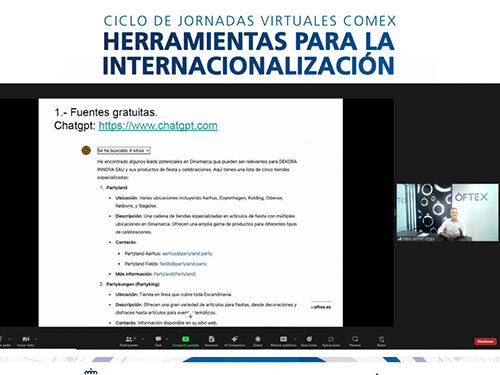Start recording with Grabar
Screen dimensions: 500x375
258,341
